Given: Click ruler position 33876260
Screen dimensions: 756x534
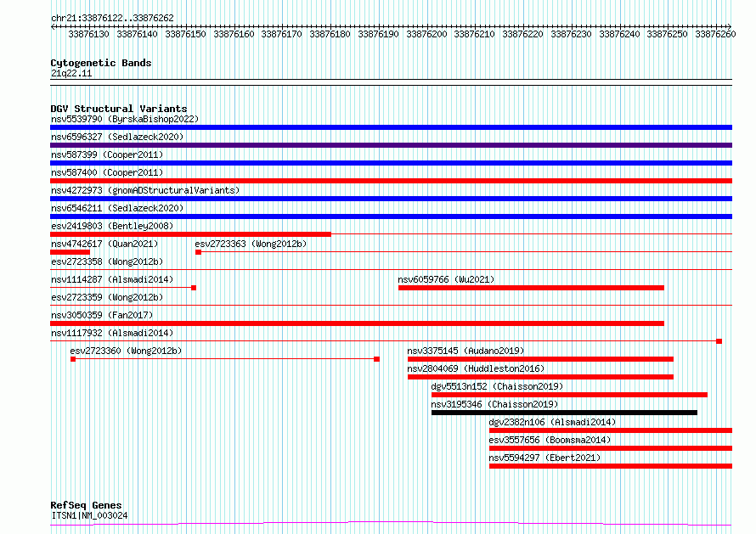Looking at the screenshot, I should click(x=715, y=34).
